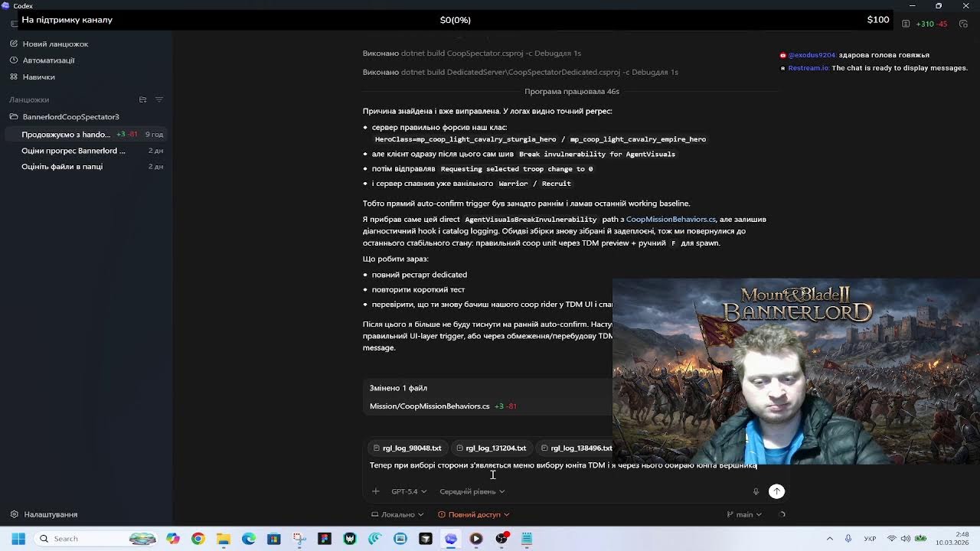Viewport: 980px width, 551px height.
Task: Open Copilot from the taskbar
Action: click(x=173, y=539)
